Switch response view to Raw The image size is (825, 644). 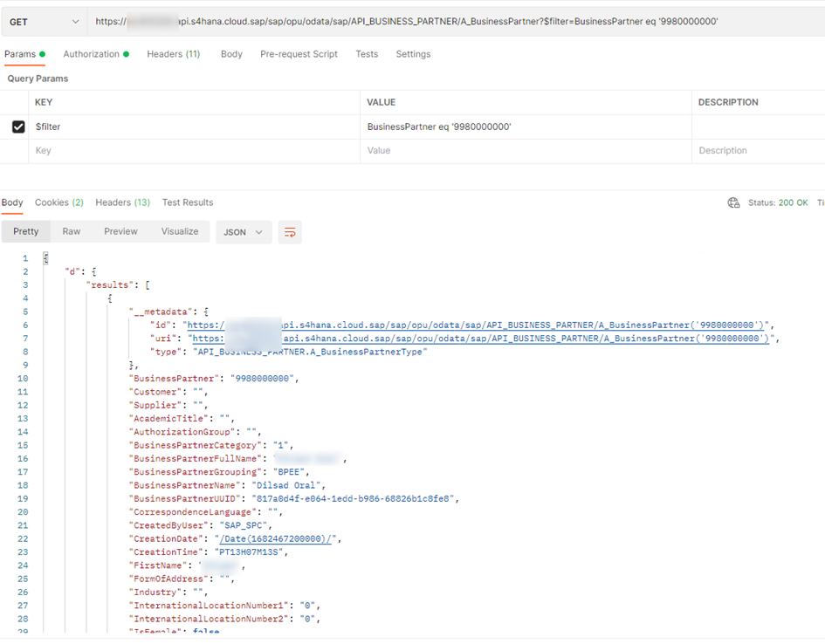pyautogui.click(x=71, y=231)
